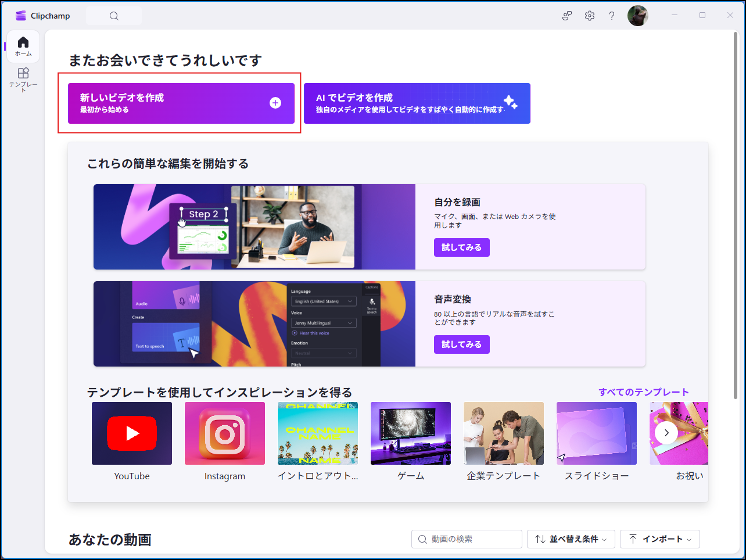Click the Clipchamp logo icon
The image size is (746, 560).
pos(21,16)
